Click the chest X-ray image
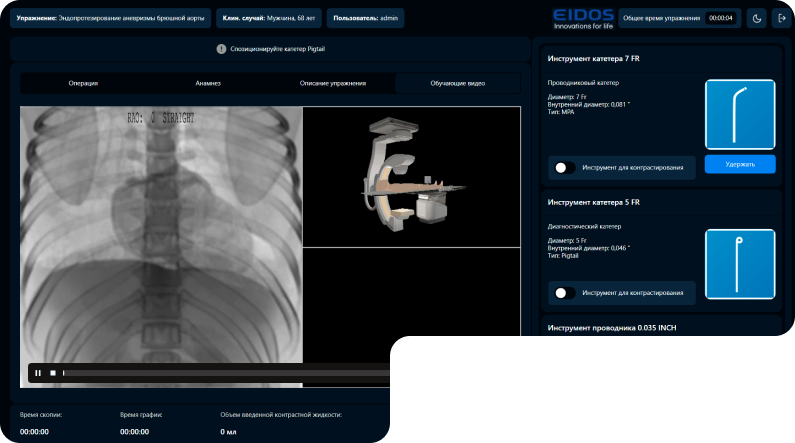The image size is (795, 443). [161, 234]
